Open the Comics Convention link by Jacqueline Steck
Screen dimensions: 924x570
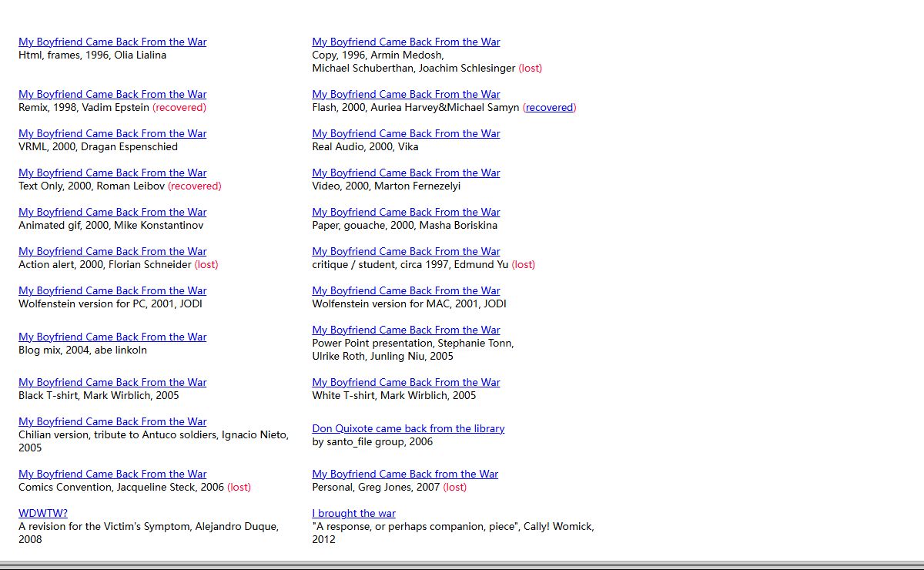(112, 474)
